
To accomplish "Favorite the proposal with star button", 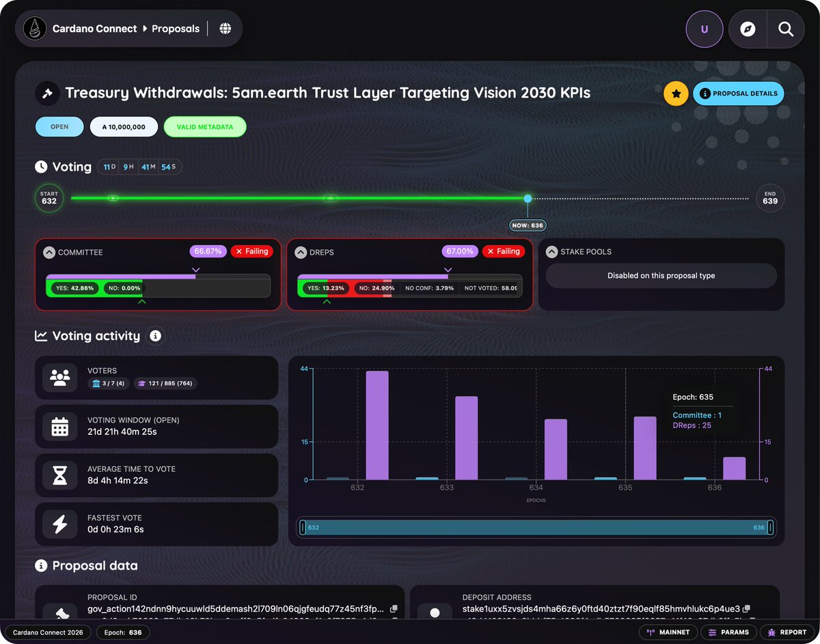I will (x=676, y=94).
